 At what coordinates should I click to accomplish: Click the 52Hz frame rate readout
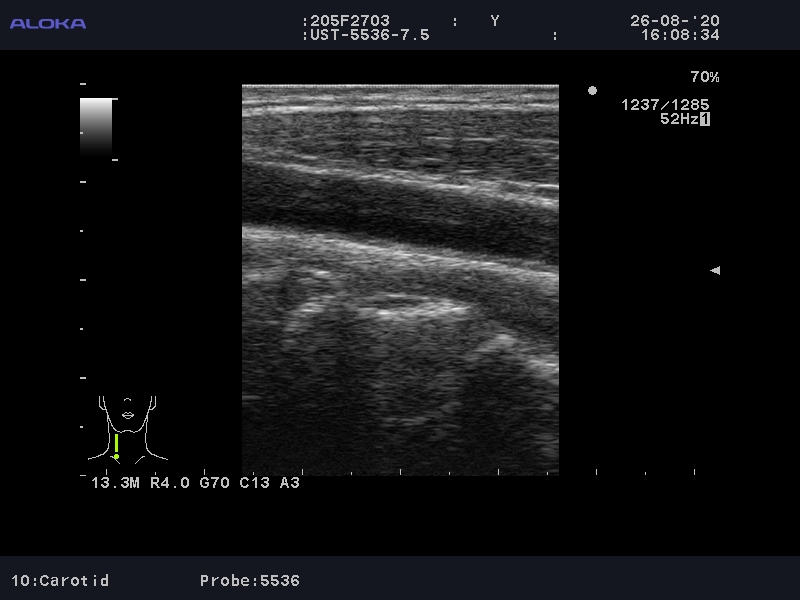(x=678, y=119)
